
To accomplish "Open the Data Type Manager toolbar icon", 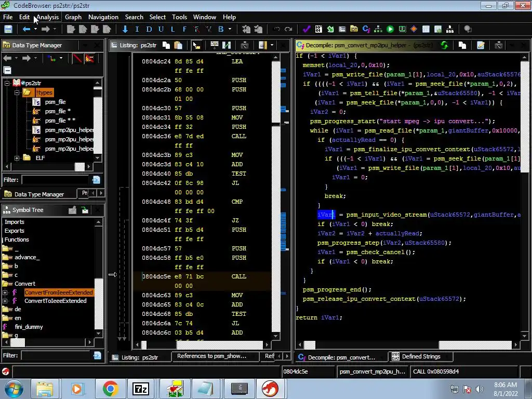I will pyautogui.click(x=354, y=29).
